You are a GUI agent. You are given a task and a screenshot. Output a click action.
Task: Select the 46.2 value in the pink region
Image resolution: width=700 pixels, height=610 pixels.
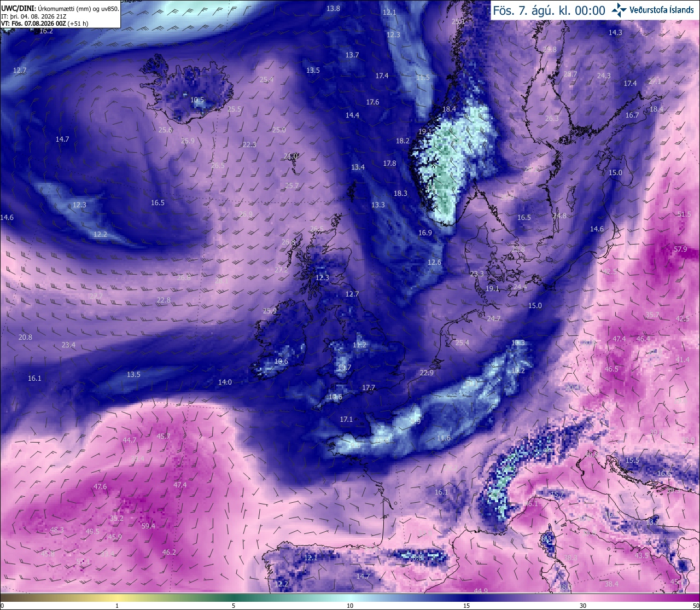[169, 552]
